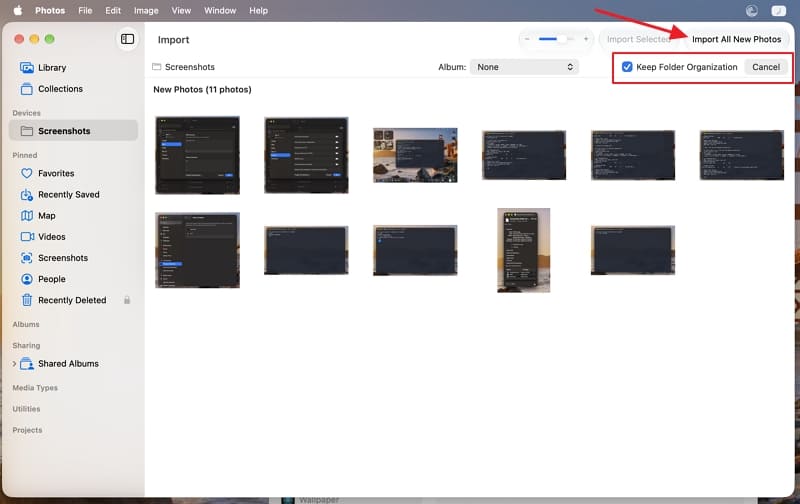Select the fifth thumbnail in the top row
The width and height of the screenshot is (800, 504).
(633, 155)
